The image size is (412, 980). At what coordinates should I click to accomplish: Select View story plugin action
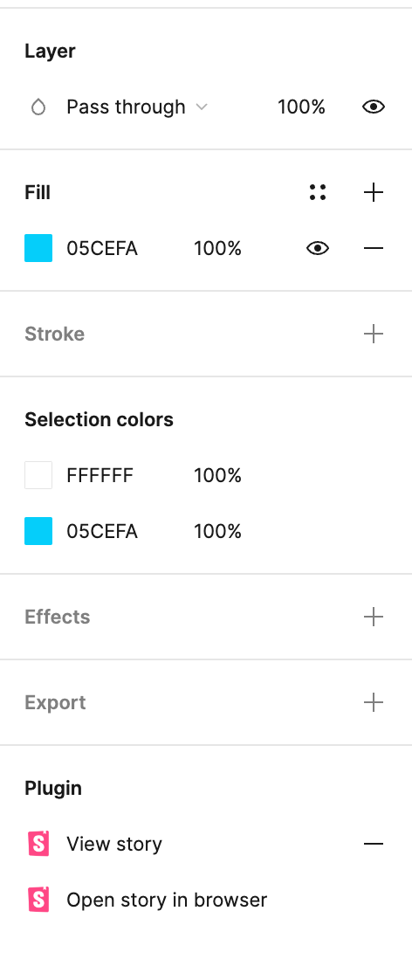click(114, 845)
